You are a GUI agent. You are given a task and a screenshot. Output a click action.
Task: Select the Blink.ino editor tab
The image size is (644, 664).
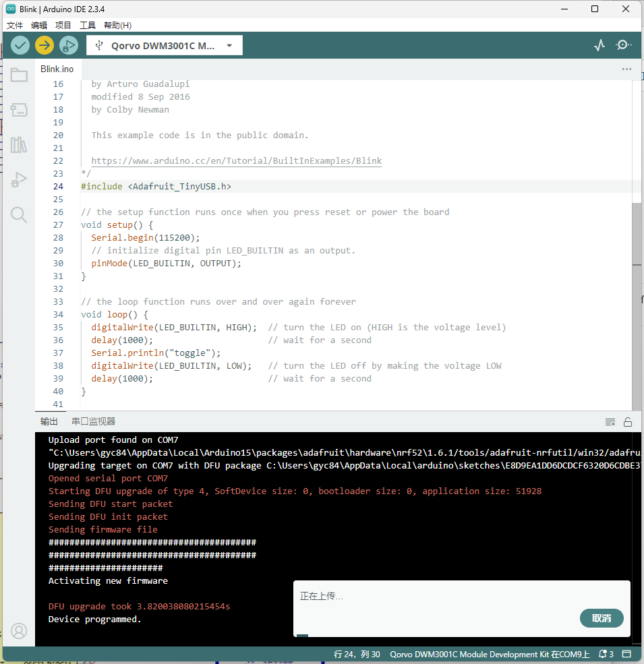57,69
